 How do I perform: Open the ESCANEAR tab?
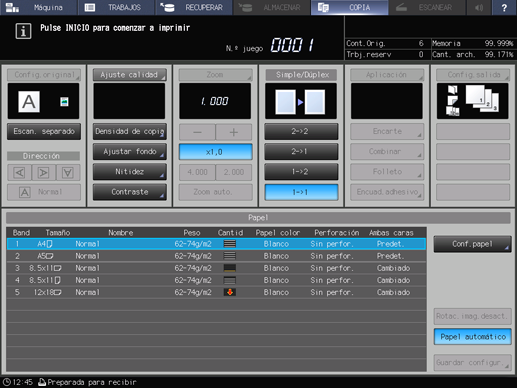pyautogui.click(x=427, y=7)
